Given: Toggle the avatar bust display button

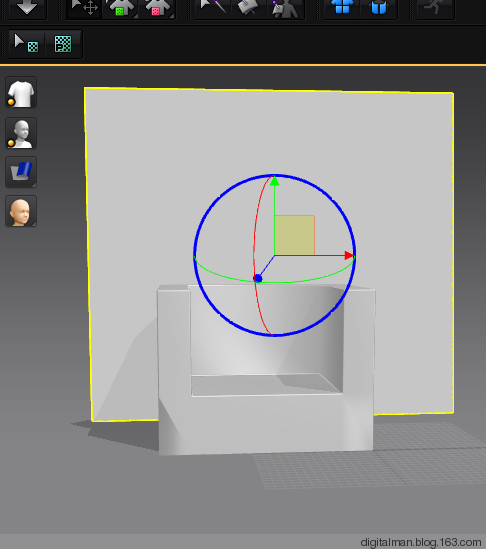Looking at the screenshot, I should point(21,133).
